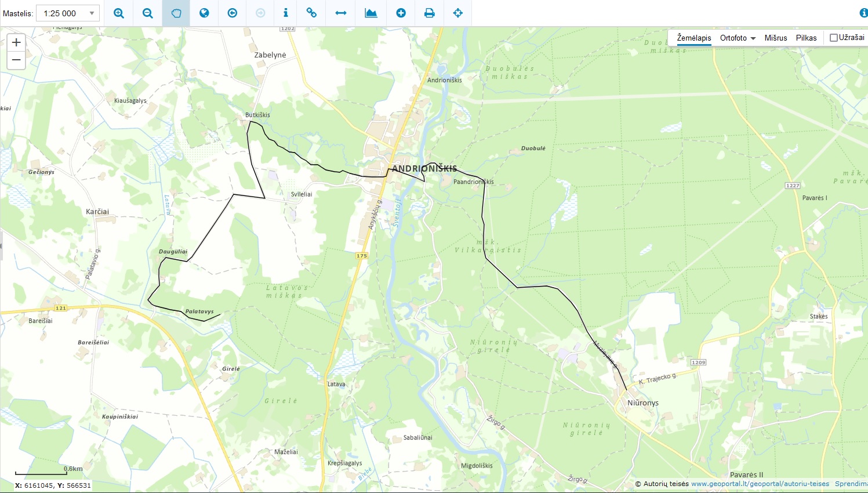The image size is (868, 493).
Task: Select the zoom out magnifier tool
Action: [x=148, y=13]
